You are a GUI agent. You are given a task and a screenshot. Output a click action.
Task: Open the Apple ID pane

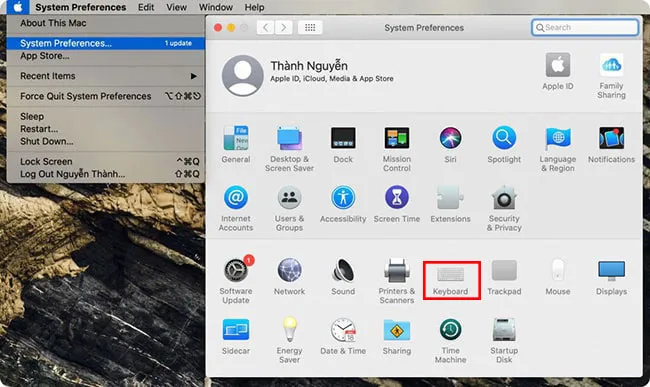(558, 70)
